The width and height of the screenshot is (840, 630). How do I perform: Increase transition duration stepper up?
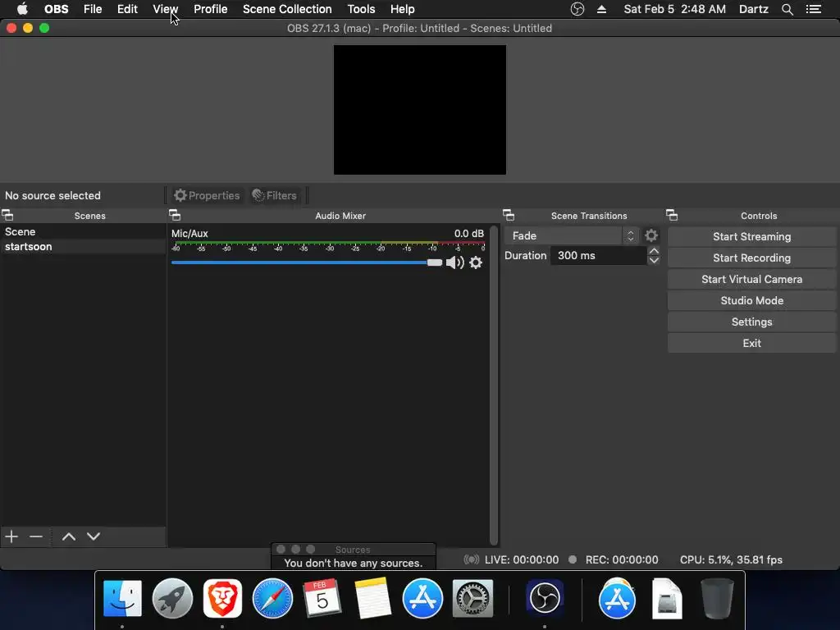point(654,251)
